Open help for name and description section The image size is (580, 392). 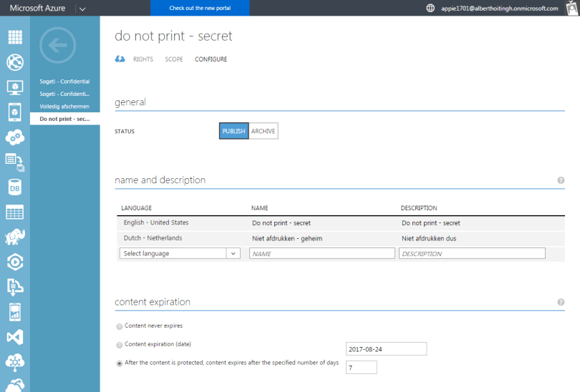tap(561, 180)
